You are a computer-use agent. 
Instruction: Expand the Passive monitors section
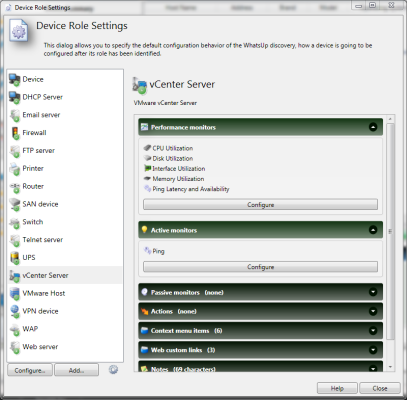(373, 292)
